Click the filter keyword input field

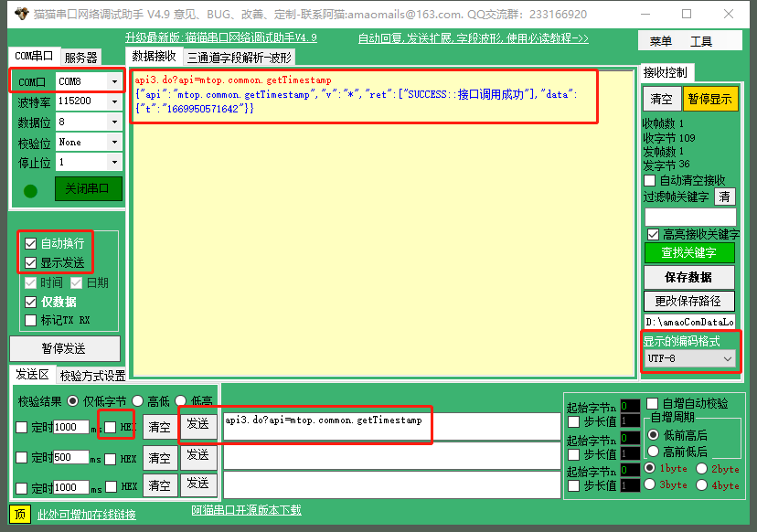(x=690, y=218)
